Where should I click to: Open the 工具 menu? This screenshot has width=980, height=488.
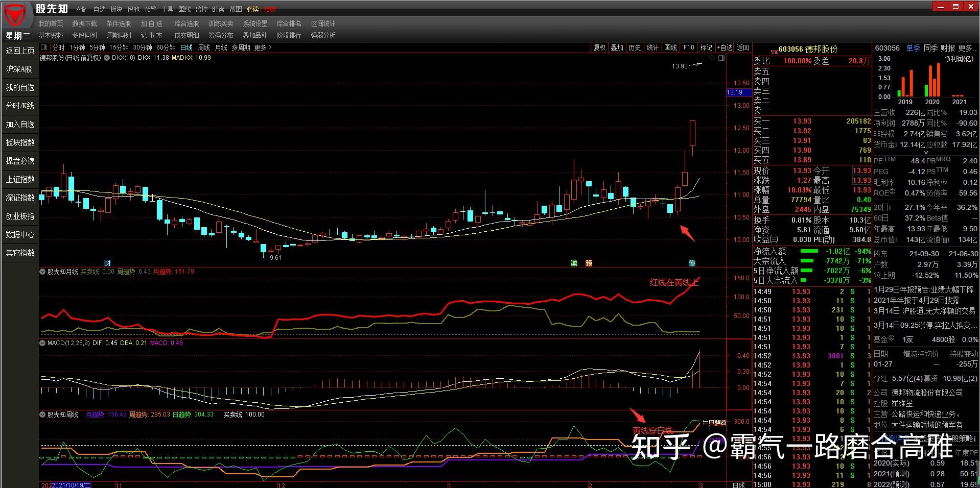coord(167,9)
